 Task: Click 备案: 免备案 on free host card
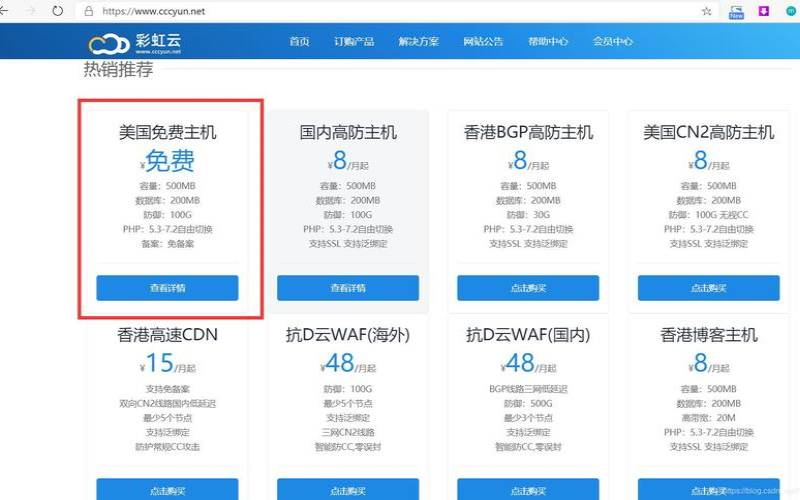(167, 244)
